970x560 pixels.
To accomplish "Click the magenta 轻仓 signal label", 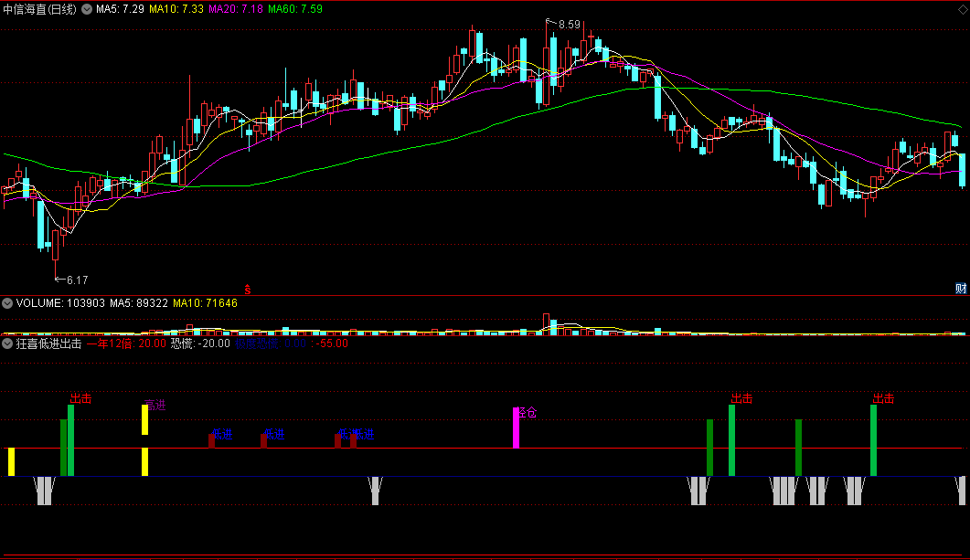I will point(527,413).
